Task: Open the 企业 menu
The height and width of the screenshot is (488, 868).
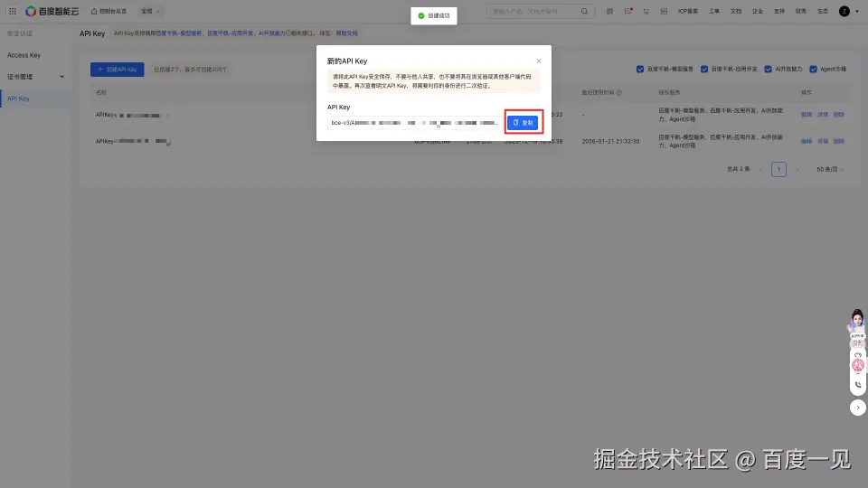Action: pos(758,11)
